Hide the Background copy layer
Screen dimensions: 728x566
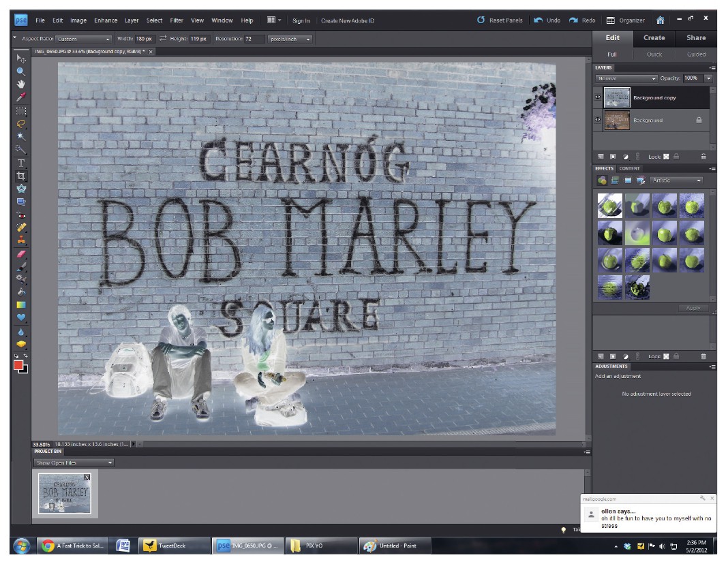click(x=598, y=98)
